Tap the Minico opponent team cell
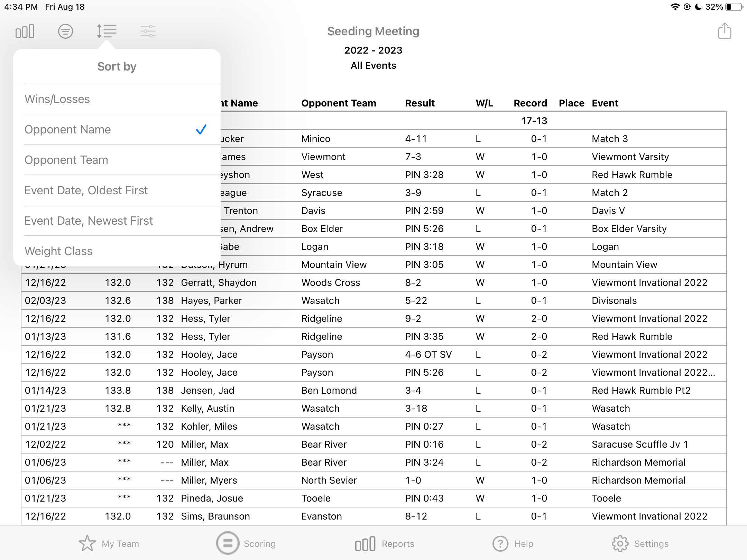The width and height of the screenshot is (747, 560). tap(316, 139)
